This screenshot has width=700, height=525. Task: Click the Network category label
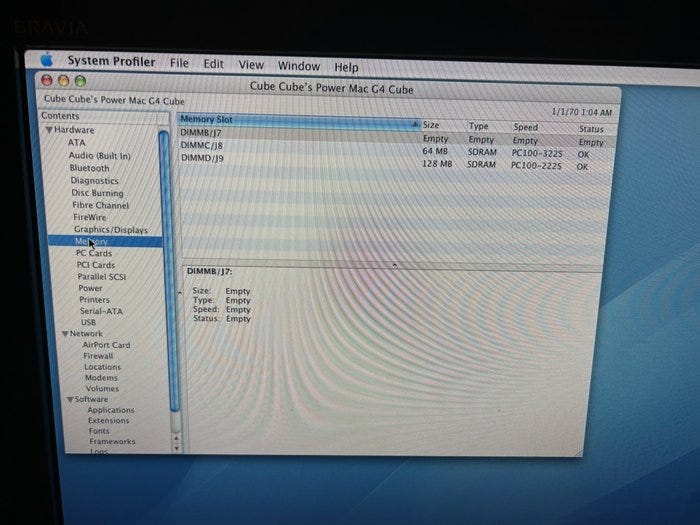pyautogui.click(x=86, y=333)
